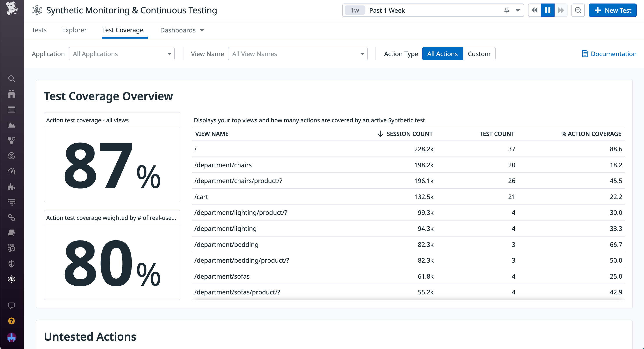Screen dimensions: 644x349
Task: Pause live data updates
Action: (548, 10)
